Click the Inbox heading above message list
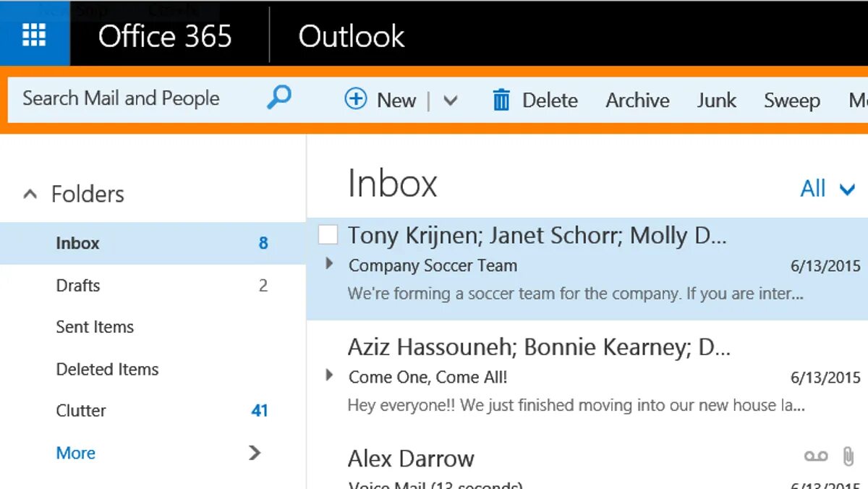The height and width of the screenshot is (489, 868). click(x=393, y=183)
